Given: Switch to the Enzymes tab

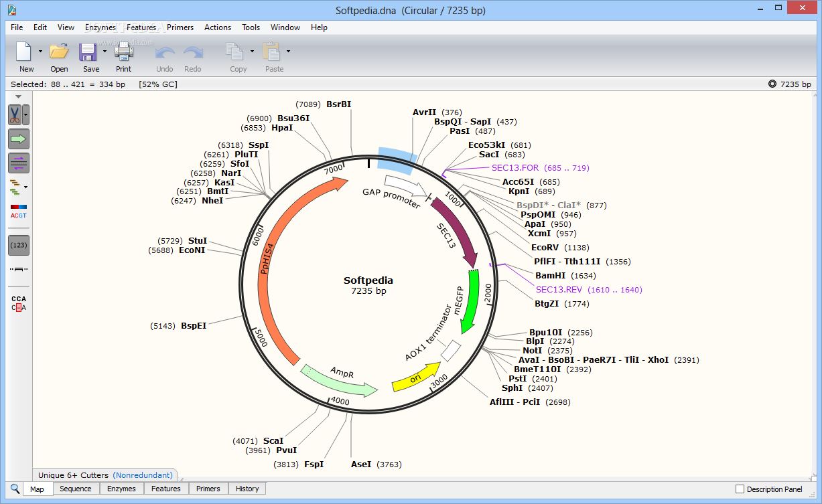Looking at the screenshot, I should point(121,489).
